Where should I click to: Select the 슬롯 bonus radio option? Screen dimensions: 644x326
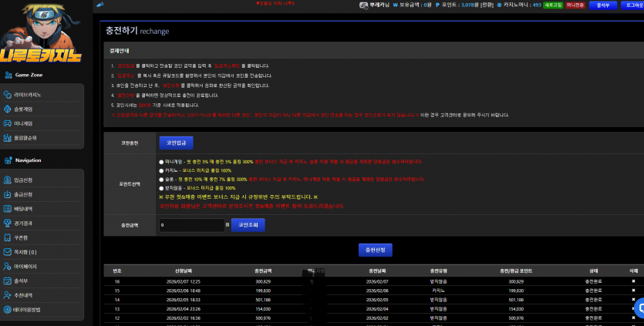[161, 180]
